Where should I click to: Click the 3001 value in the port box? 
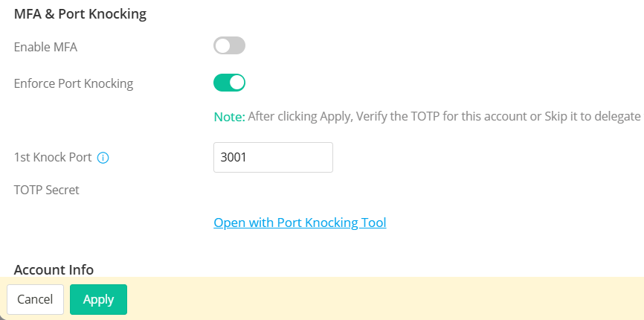point(234,158)
